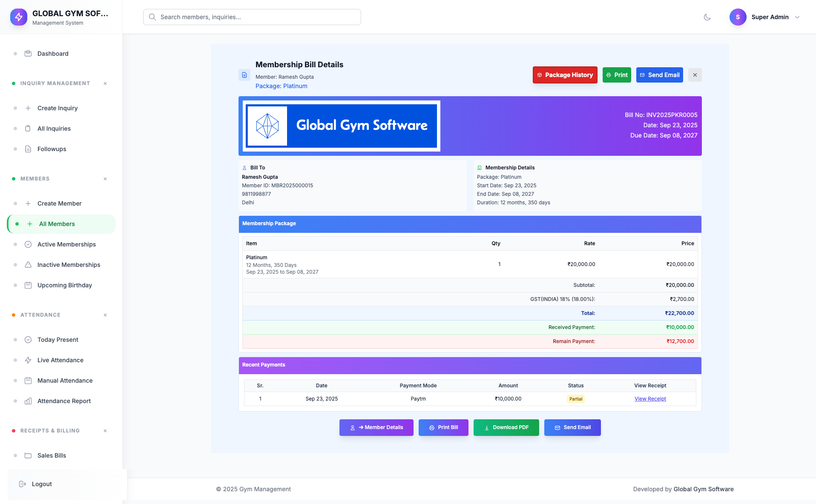Open the Upcoming Birthday calendar icon
816x504 pixels.
[28, 285]
